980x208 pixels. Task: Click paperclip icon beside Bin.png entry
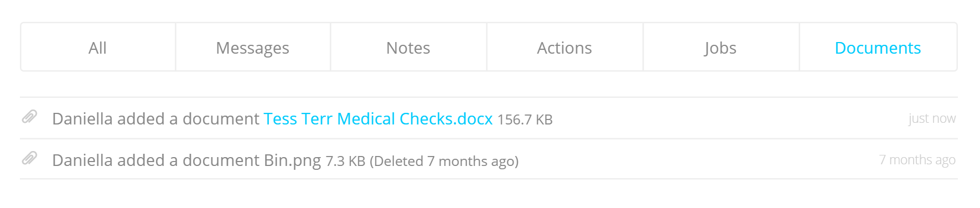pyautogui.click(x=29, y=158)
